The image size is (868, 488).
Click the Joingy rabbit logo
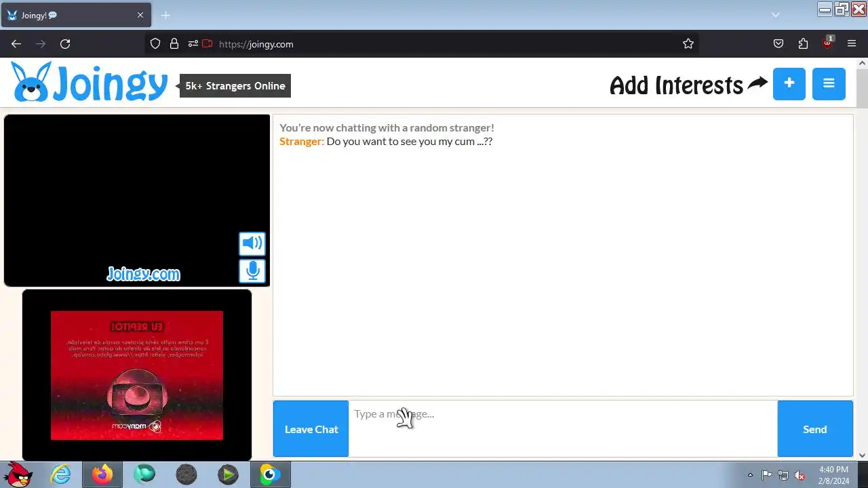pyautogui.click(x=90, y=83)
